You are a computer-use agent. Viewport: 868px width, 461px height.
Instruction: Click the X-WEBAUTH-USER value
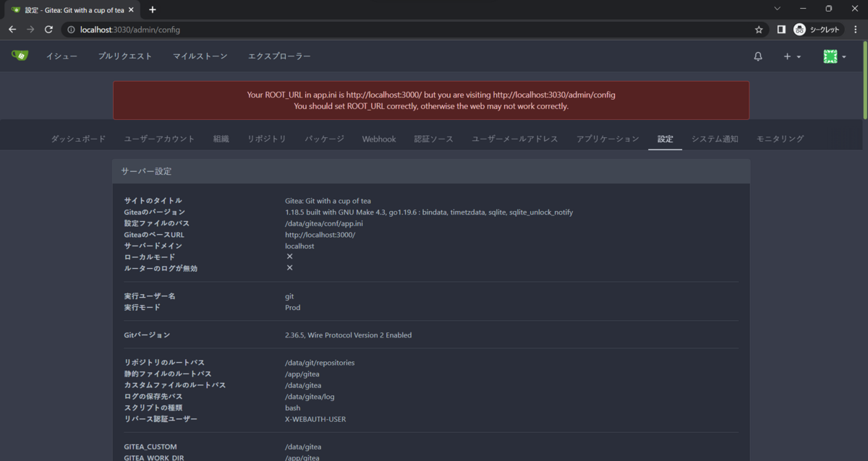tap(315, 419)
